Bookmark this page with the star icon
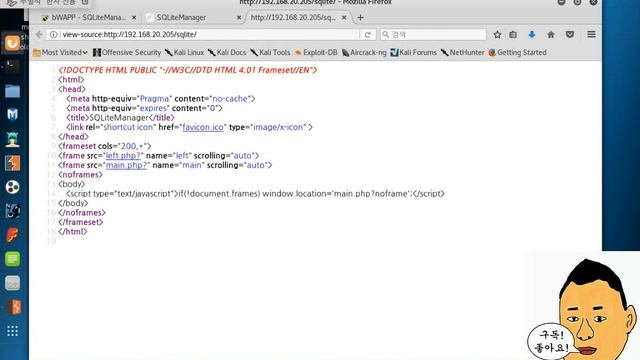The height and width of the screenshot is (360, 640). click(x=497, y=35)
